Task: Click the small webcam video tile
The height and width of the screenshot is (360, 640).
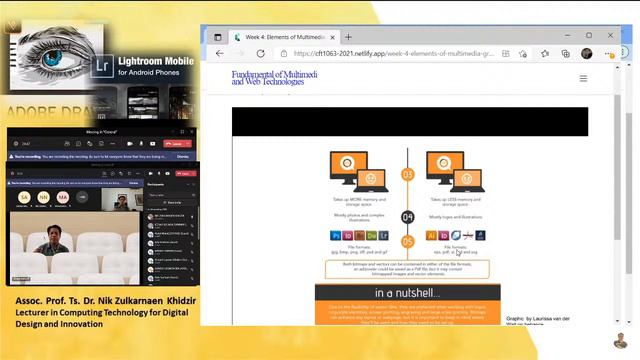Action: [122, 200]
